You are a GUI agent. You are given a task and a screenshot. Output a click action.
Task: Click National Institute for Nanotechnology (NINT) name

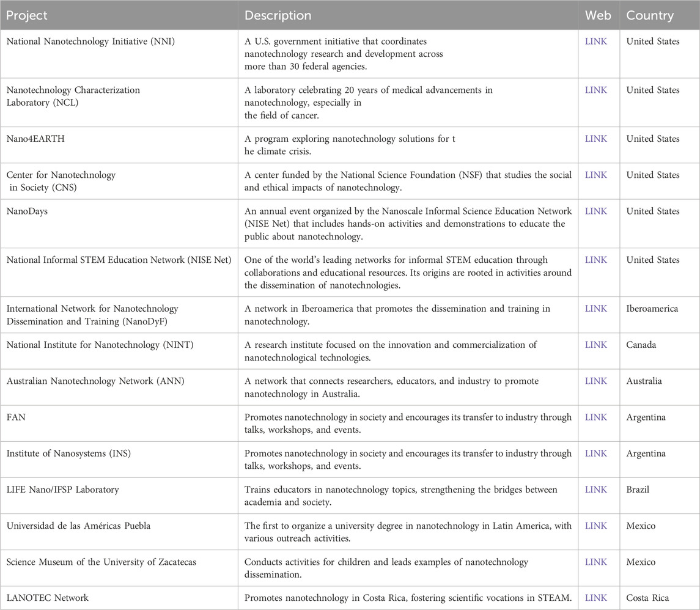[100, 345]
